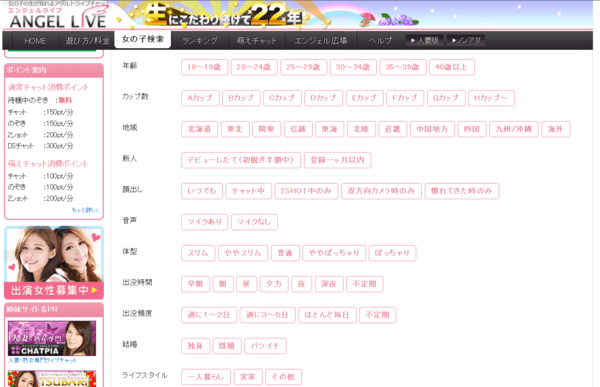Toggle the 40歳以上 age filter

click(452, 67)
